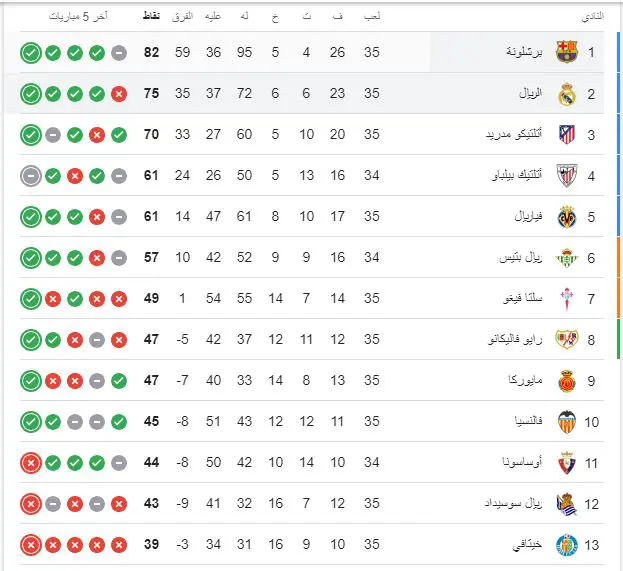623x571 pixels.
Task: Open the سلتا فيغو team link
Action: click(x=522, y=298)
